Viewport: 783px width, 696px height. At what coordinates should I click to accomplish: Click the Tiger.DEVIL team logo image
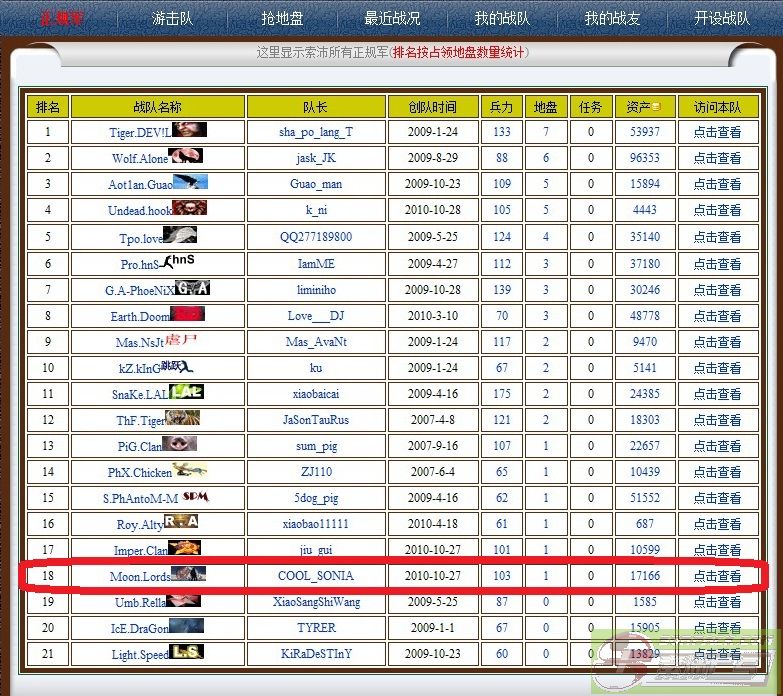point(189,130)
